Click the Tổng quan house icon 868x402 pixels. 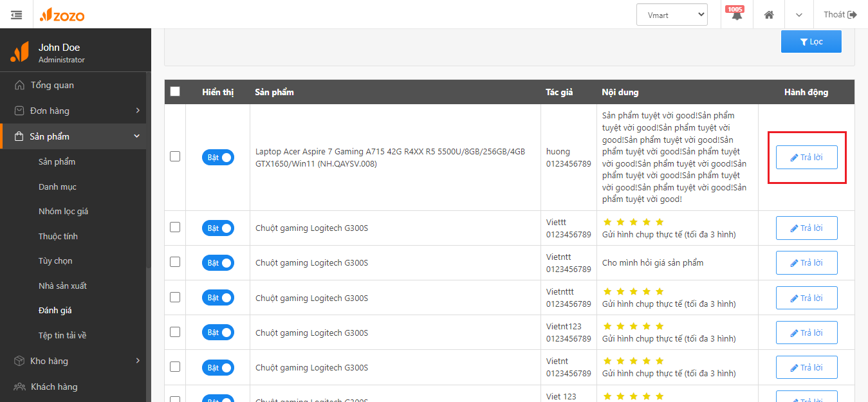[x=19, y=85]
